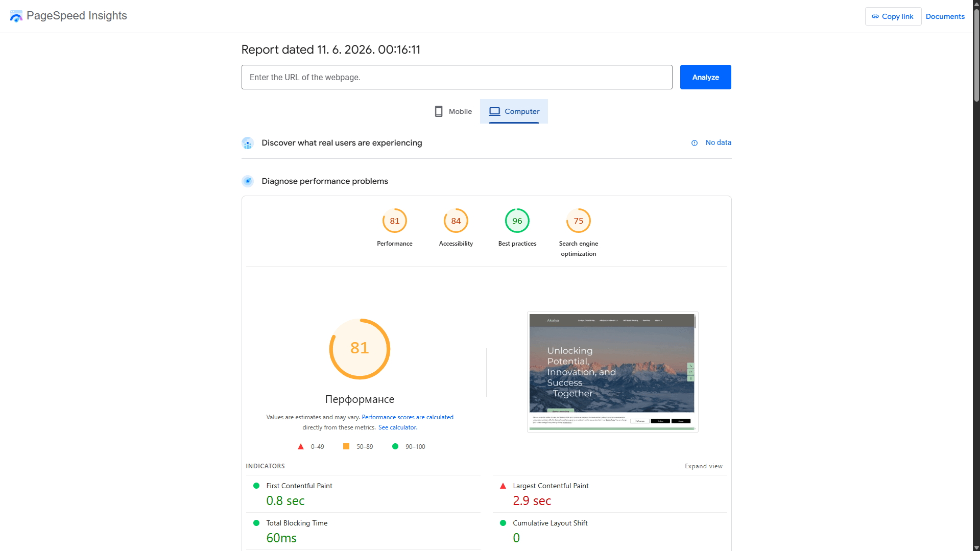Click the PageSpeed Insights logo icon
The image size is (980, 551).
point(16,16)
